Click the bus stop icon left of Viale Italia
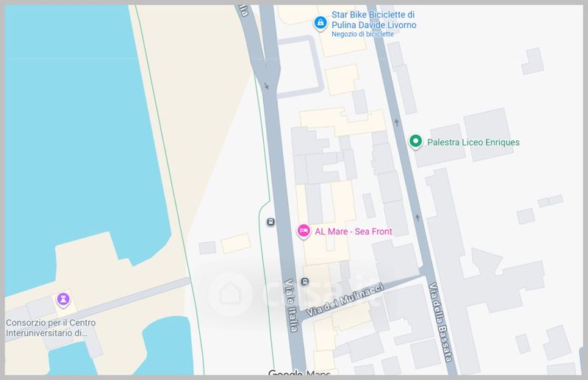Viewport: 588px width, 380px height. (x=270, y=222)
